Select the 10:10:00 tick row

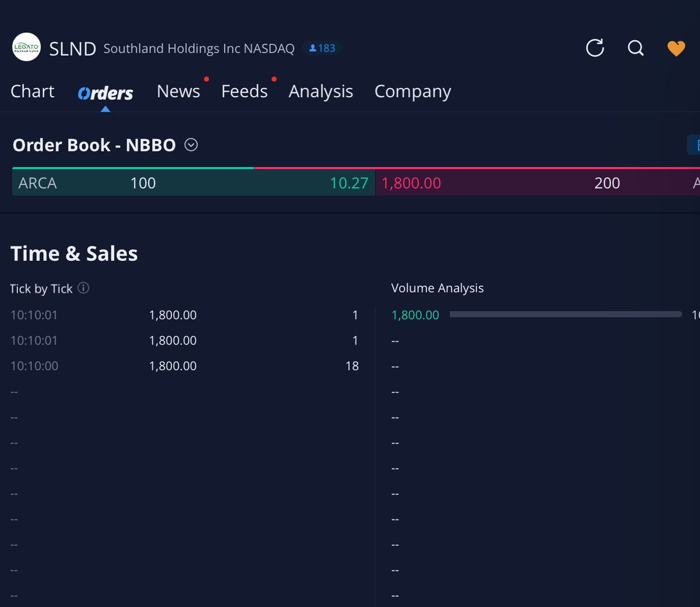184,366
